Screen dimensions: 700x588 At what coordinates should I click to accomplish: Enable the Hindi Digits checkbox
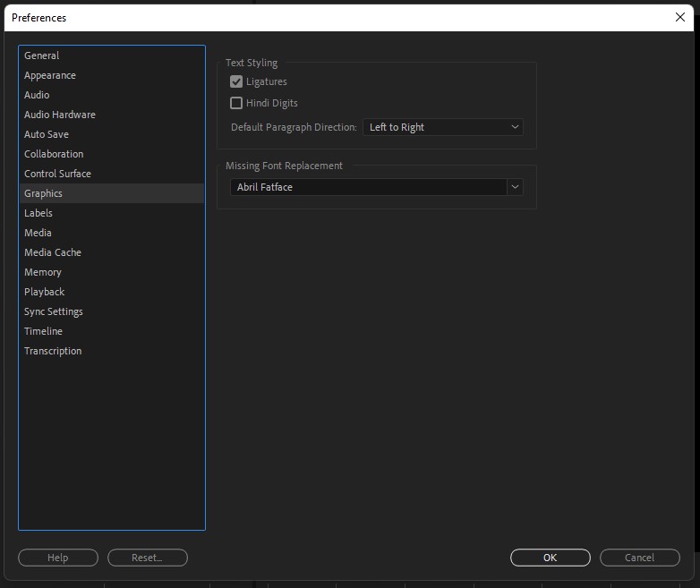pyautogui.click(x=236, y=103)
